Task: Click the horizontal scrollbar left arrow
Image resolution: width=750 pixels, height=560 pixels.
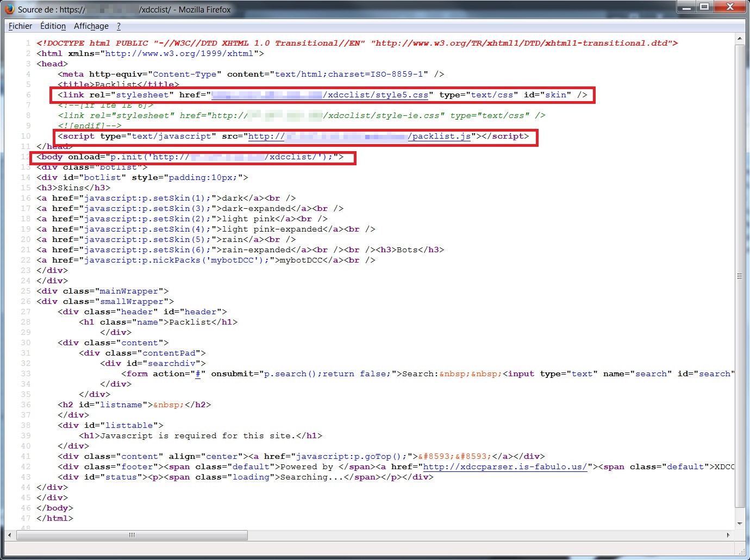Action: pos(10,535)
